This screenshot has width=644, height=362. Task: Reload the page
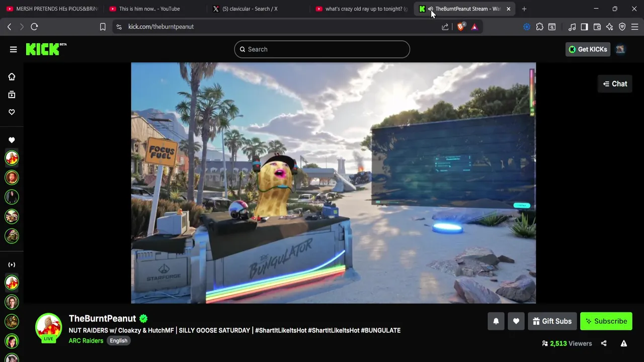34,27
